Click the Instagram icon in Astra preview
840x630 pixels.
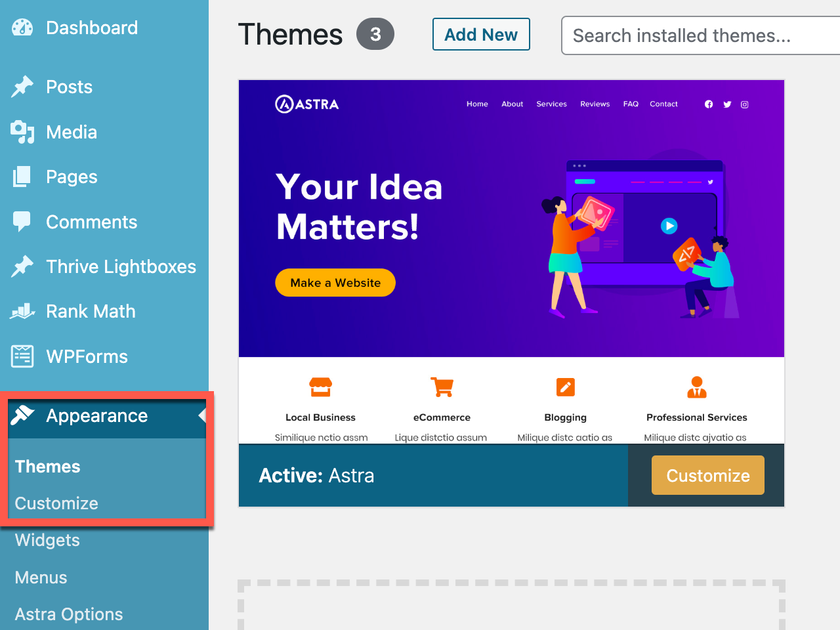pyautogui.click(x=745, y=104)
